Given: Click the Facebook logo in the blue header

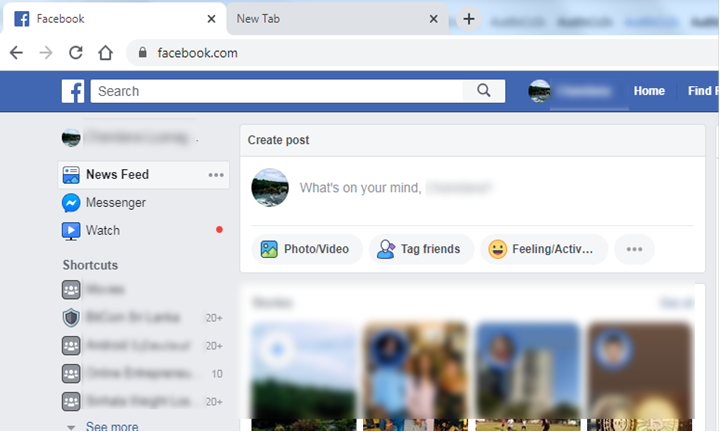Looking at the screenshot, I should click(73, 91).
